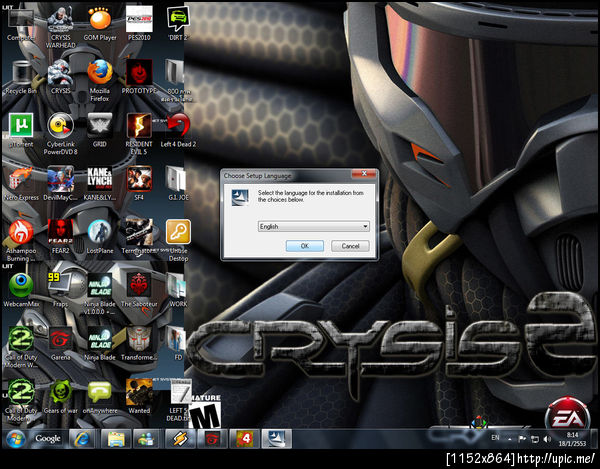
Task: Open the GRID game shortcut
Action: pos(100,130)
